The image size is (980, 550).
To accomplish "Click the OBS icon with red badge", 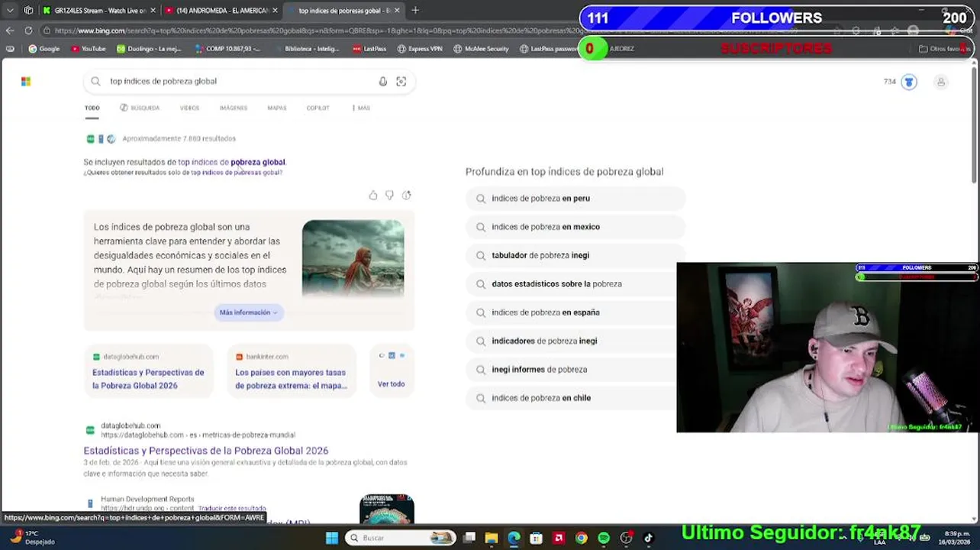I will coord(626,538).
